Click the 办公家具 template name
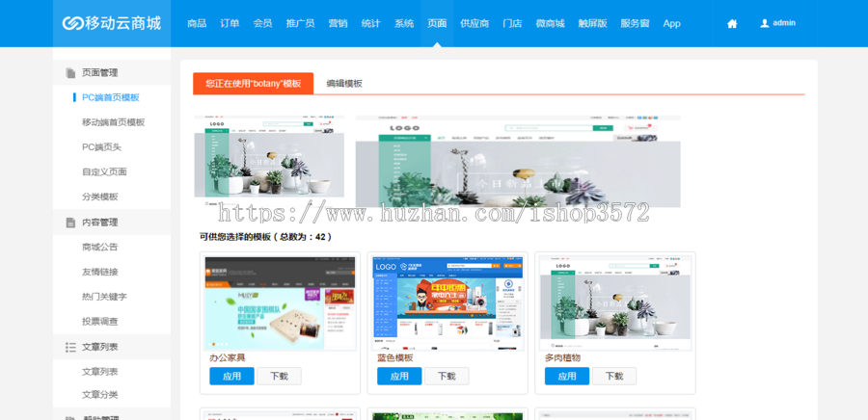The image size is (868, 420). [228, 358]
